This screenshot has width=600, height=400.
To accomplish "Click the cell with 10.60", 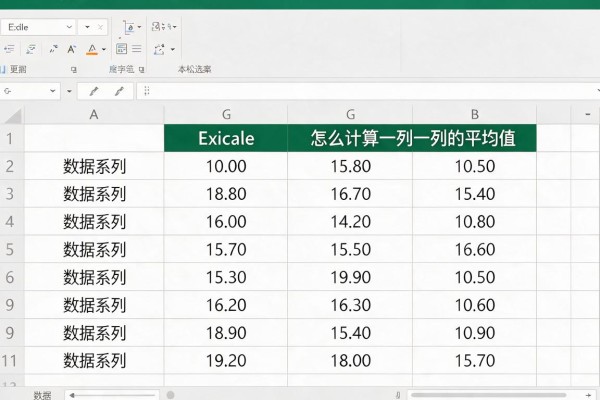I will tap(474, 305).
